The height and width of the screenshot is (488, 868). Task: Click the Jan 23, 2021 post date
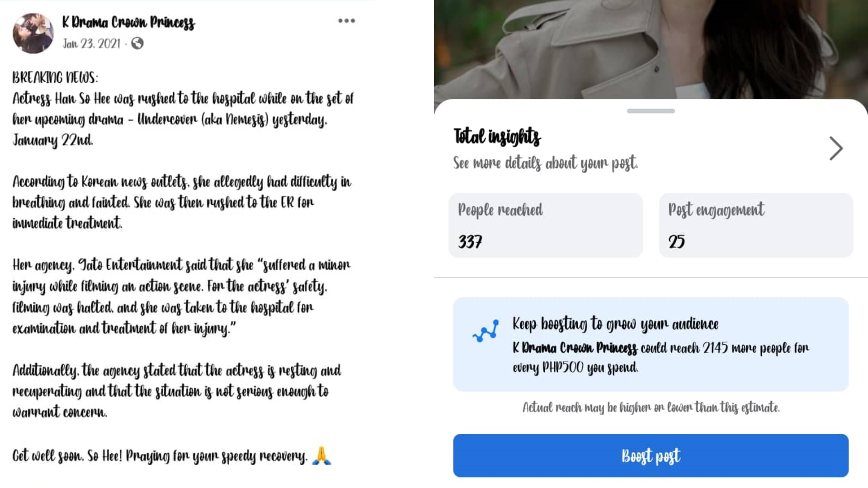pos(91,44)
